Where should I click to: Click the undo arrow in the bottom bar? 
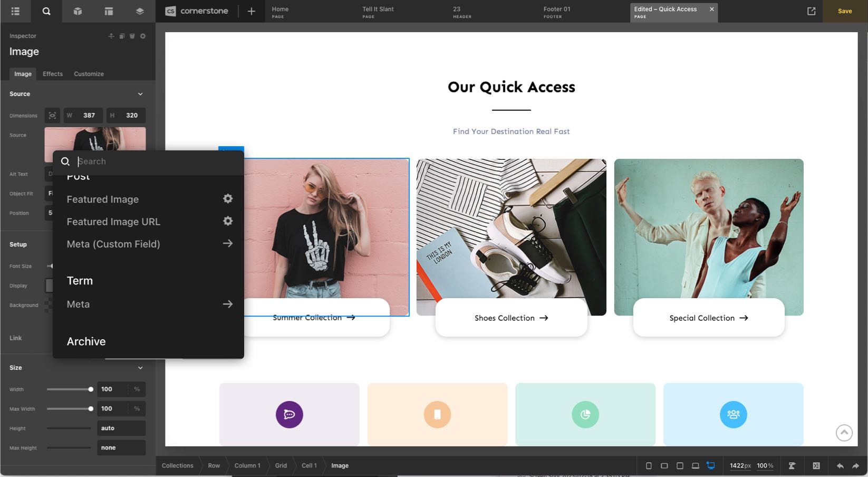(840, 466)
